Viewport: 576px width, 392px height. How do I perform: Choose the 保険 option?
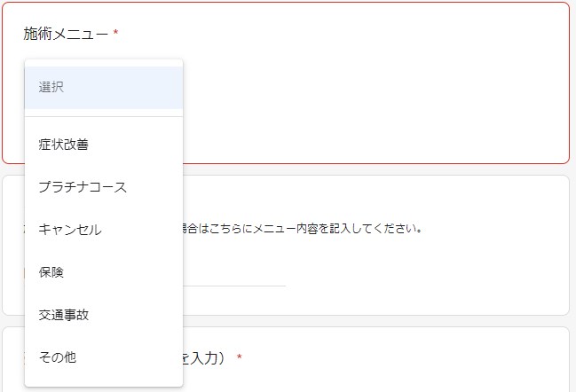click(51, 272)
